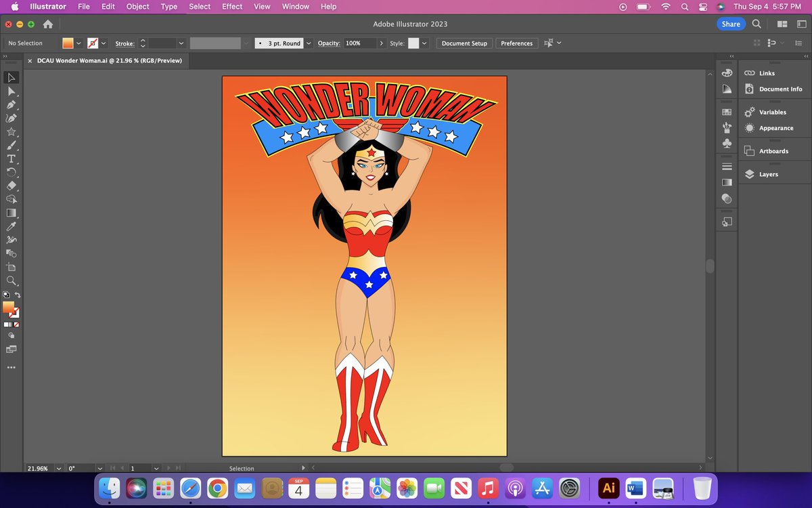Open the Effect menu
The width and height of the screenshot is (812, 508).
click(232, 7)
